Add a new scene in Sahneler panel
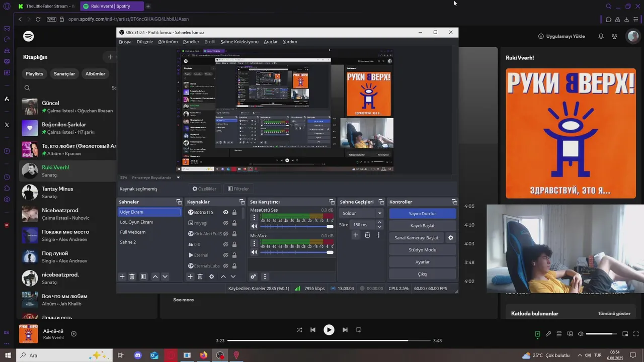The height and width of the screenshot is (362, 644). point(122,277)
